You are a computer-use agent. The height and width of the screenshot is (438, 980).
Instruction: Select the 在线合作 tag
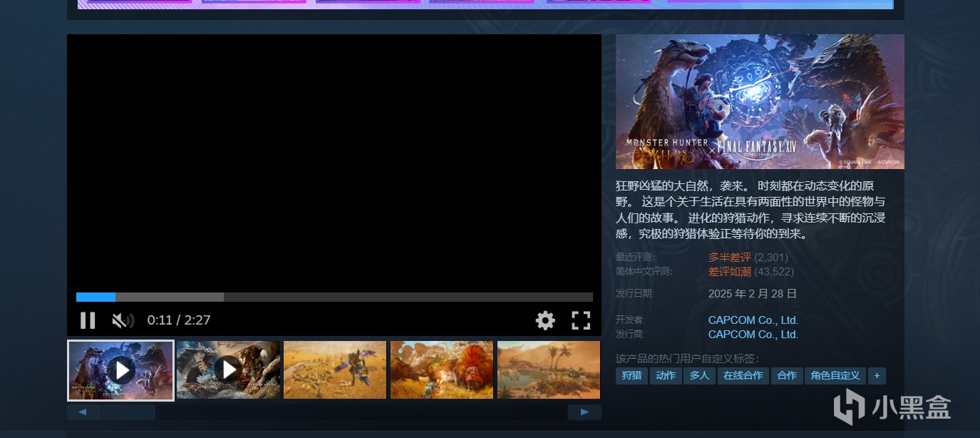(743, 376)
